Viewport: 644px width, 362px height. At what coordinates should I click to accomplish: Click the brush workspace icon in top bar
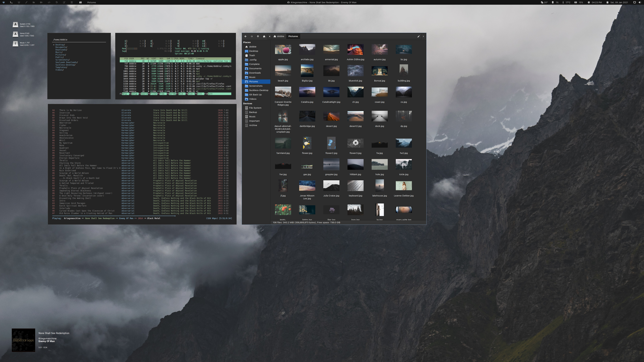26,2
